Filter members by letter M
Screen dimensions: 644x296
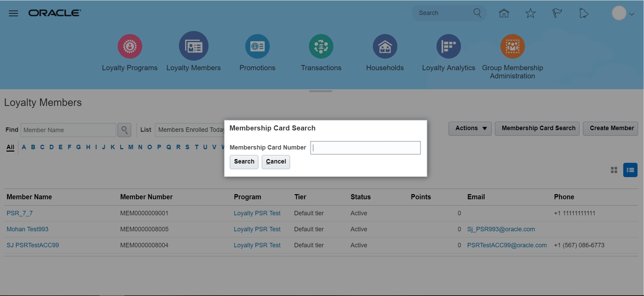(131, 147)
